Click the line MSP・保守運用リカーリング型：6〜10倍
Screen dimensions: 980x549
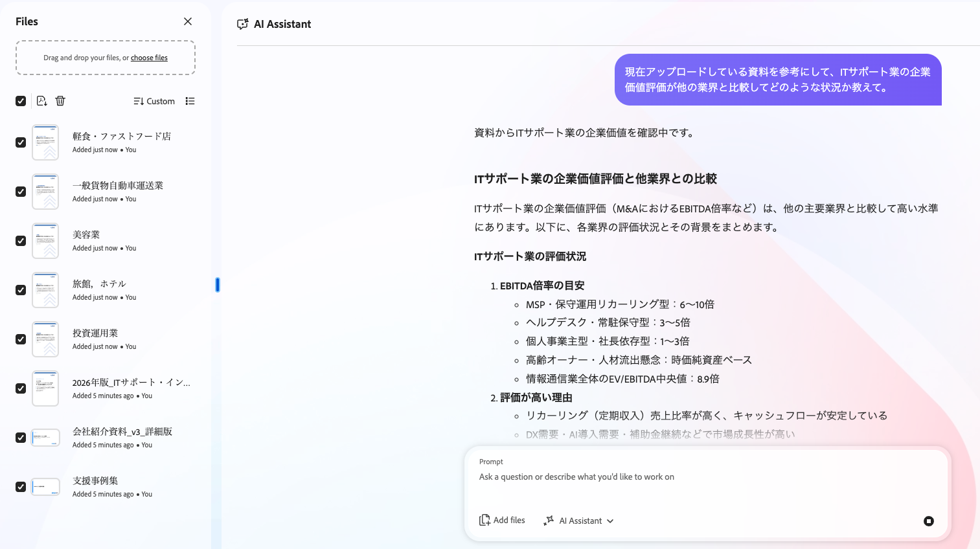click(620, 304)
